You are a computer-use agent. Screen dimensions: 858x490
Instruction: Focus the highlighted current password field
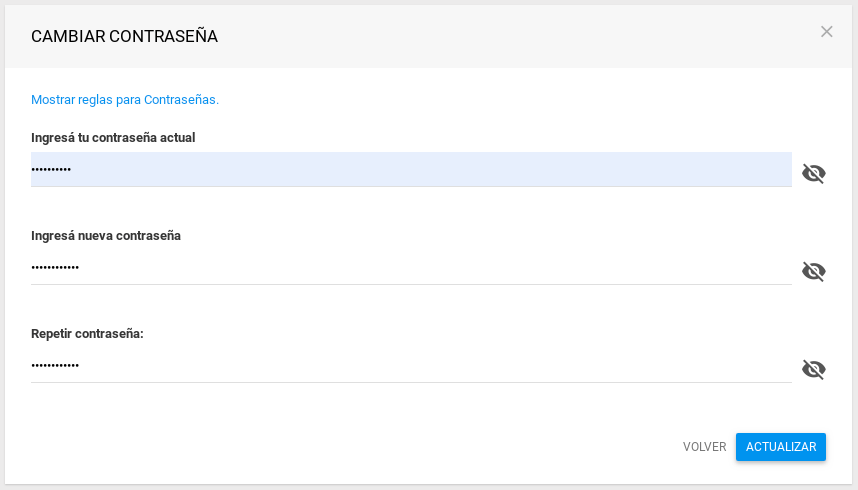(x=411, y=169)
